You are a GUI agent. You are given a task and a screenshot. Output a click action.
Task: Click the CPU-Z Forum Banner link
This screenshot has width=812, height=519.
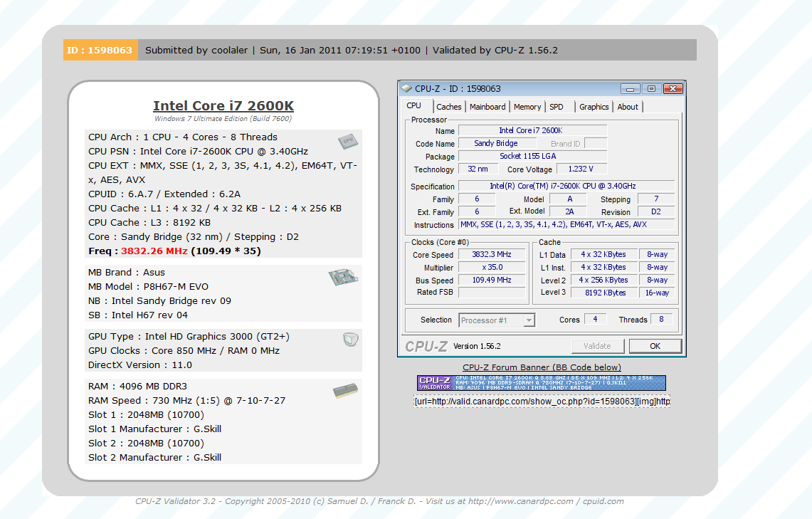[x=542, y=367]
